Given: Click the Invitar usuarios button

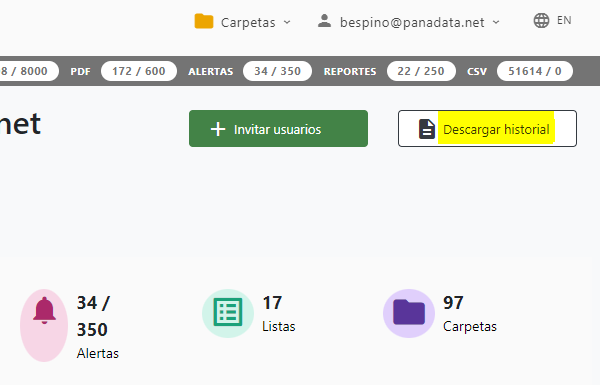Looking at the screenshot, I should tap(278, 129).
